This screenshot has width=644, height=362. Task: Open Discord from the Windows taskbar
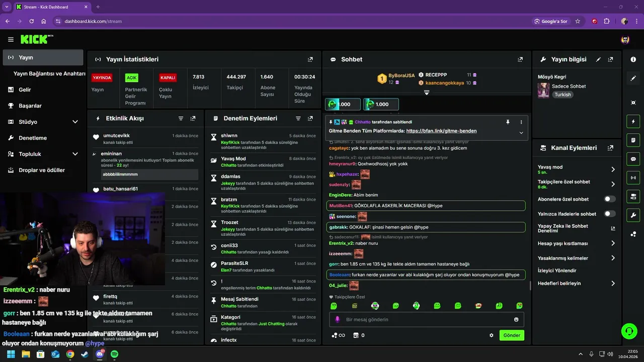coord(99,354)
